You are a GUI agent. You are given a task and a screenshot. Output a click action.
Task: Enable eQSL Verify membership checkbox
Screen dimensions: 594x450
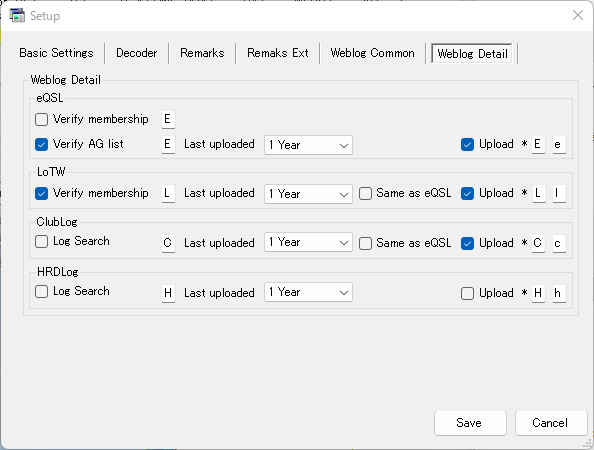[x=41, y=119]
